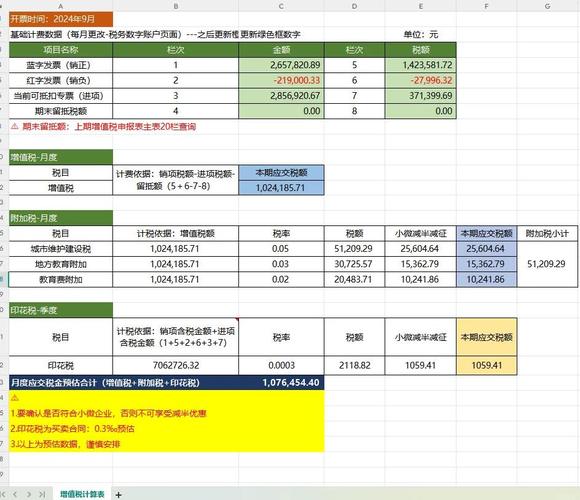This screenshot has height=500, width=580.
Task: Click the 基础计费数据 instruction text
Action: click(x=155, y=35)
